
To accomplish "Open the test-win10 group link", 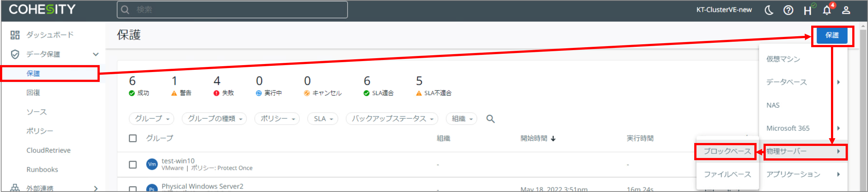I will [x=178, y=161].
